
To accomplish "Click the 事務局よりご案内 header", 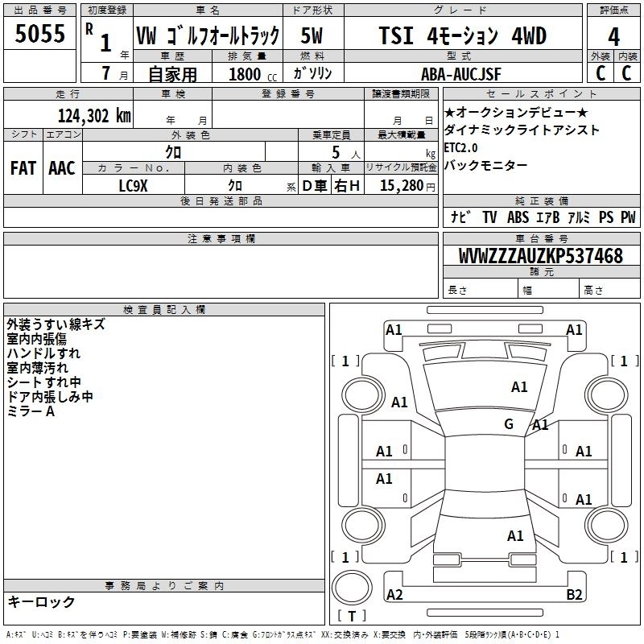I will click(164, 586).
